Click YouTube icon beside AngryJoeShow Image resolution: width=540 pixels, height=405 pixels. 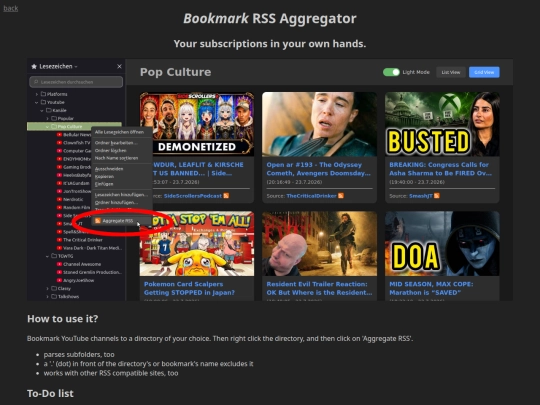pyautogui.click(x=59, y=280)
